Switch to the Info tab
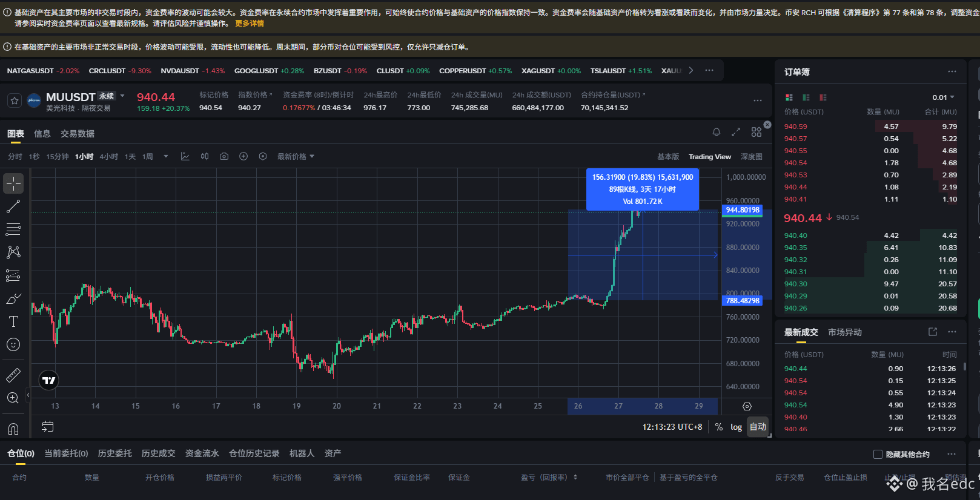980x500 pixels. coord(42,134)
